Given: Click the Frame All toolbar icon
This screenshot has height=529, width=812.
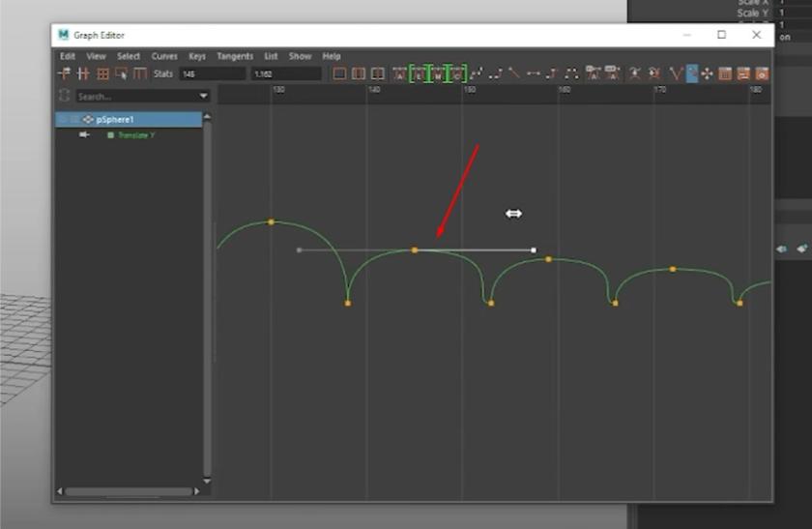Looking at the screenshot, I should coord(339,73).
